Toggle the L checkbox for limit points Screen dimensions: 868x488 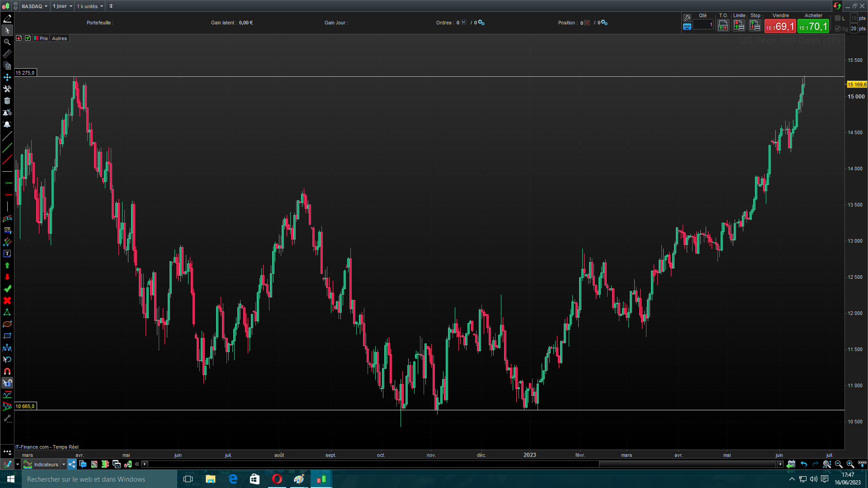pos(838,18)
